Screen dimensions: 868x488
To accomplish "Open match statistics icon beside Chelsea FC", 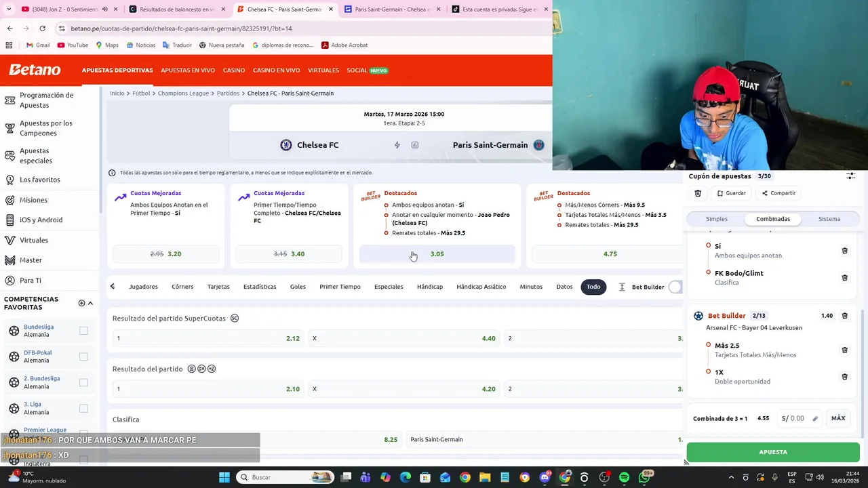I will click(415, 145).
